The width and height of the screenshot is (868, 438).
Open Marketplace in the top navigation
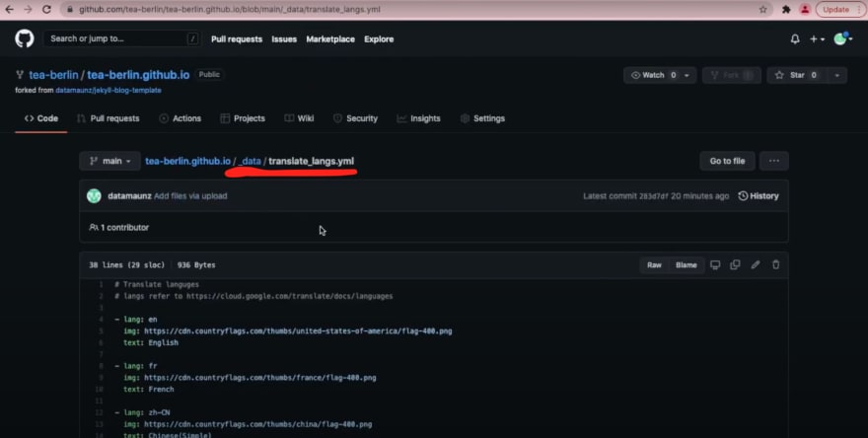pyautogui.click(x=330, y=39)
